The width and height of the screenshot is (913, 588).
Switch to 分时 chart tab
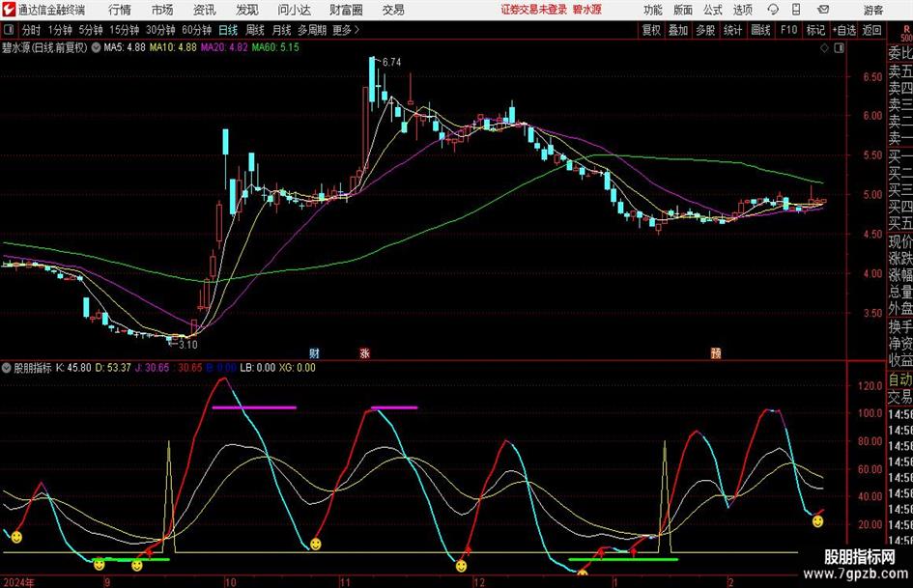point(31,30)
